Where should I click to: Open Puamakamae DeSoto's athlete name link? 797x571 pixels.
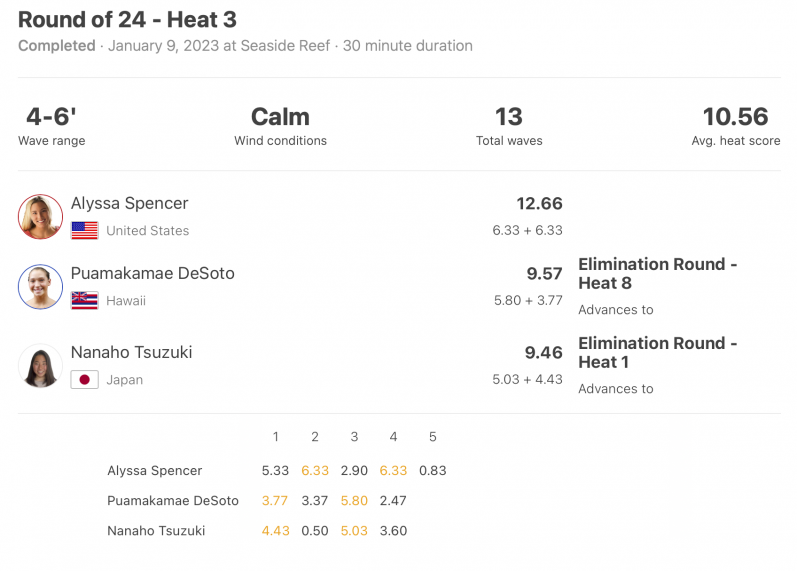(x=152, y=273)
